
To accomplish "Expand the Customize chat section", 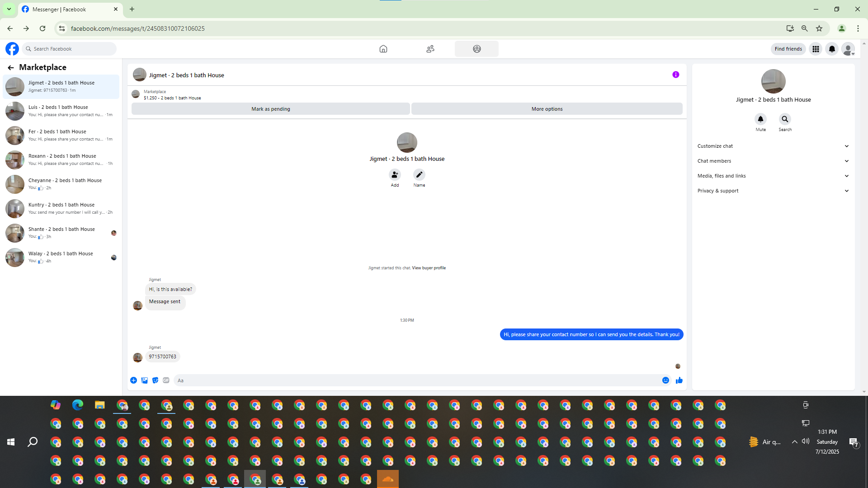I will pyautogui.click(x=773, y=146).
